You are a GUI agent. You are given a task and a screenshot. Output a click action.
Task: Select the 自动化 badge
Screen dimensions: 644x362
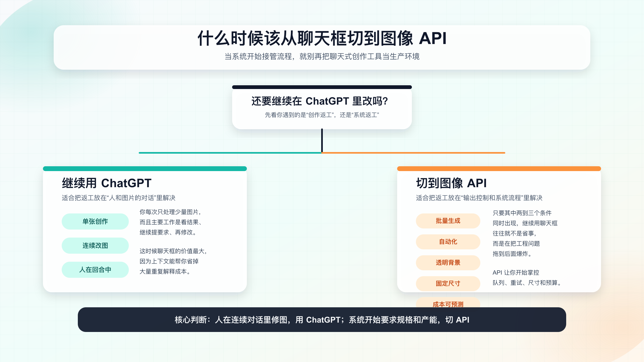[448, 242]
